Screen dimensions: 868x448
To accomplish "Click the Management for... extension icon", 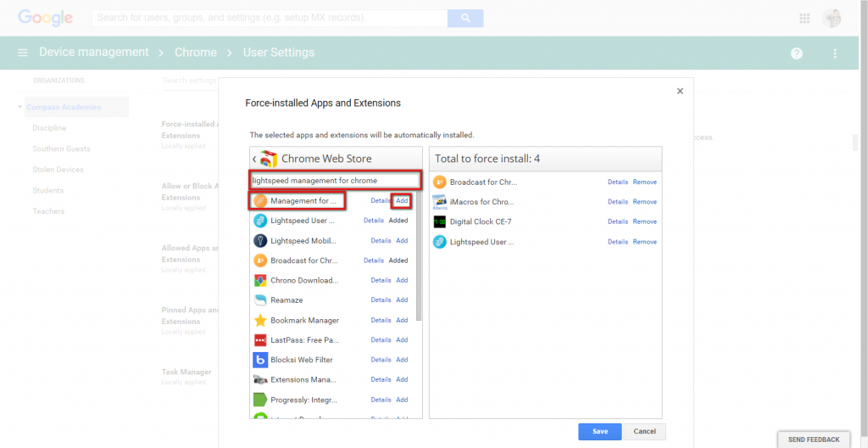I will click(x=260, y=201).
